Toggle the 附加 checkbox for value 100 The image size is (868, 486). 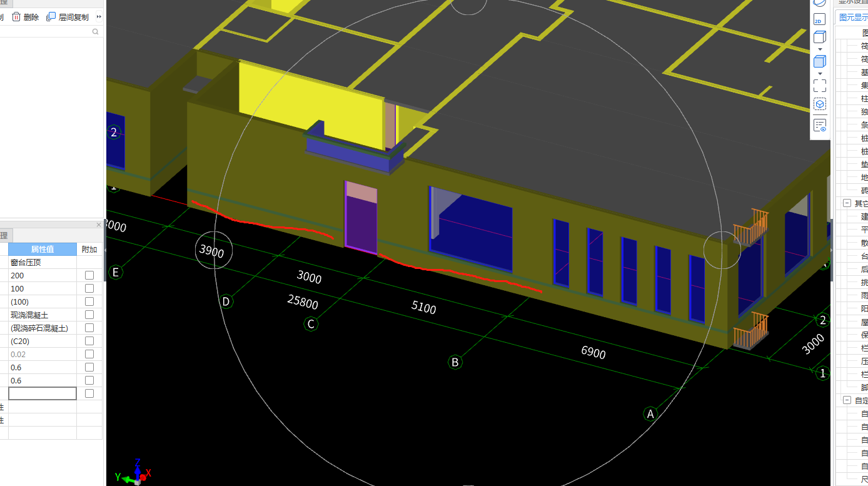[x=89, y=288]
